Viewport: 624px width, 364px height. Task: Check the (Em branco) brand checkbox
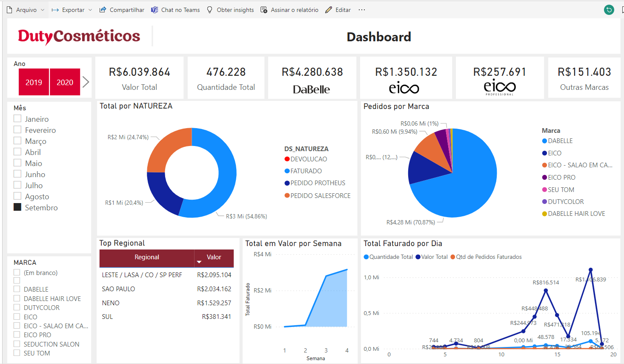coord(17,272)
